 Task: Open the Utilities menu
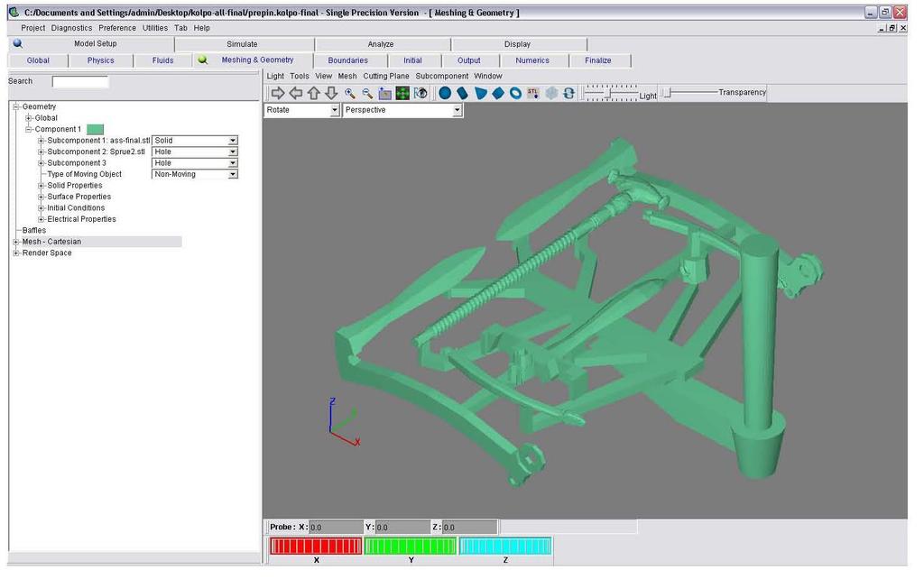coord(155,28)
